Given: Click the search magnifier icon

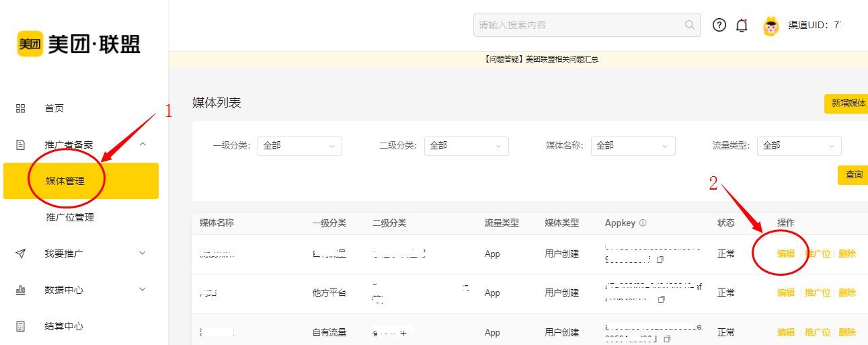Looking at the screenshot, I should [x=690, y=25].
